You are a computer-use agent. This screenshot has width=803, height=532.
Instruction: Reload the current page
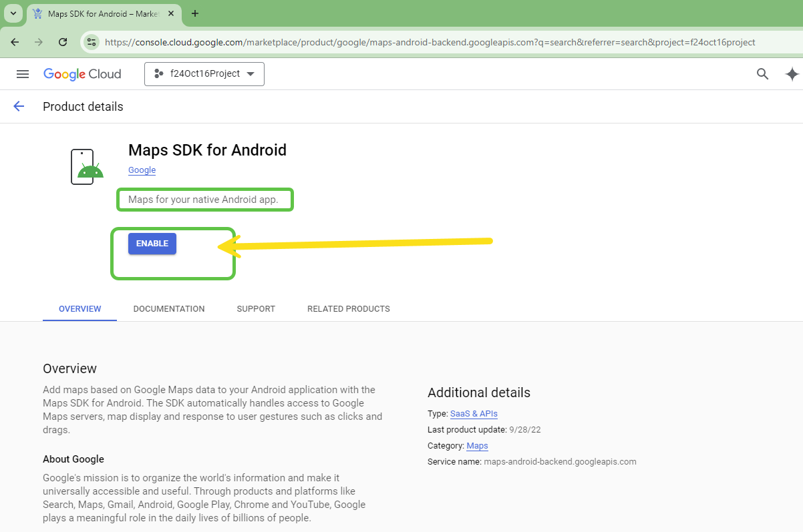[x=63, y=42]
